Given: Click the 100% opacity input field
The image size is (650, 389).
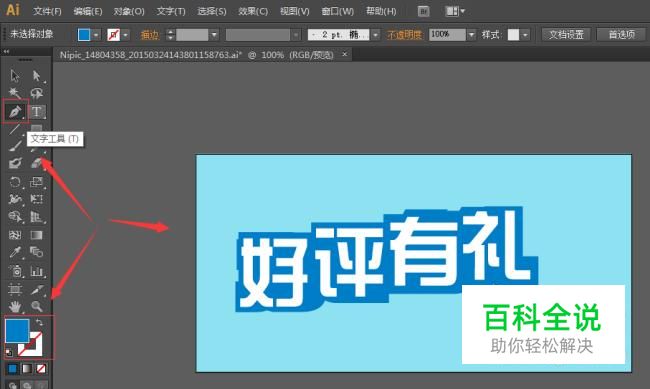Looking at the screenshot, I should tap(447, 34).
